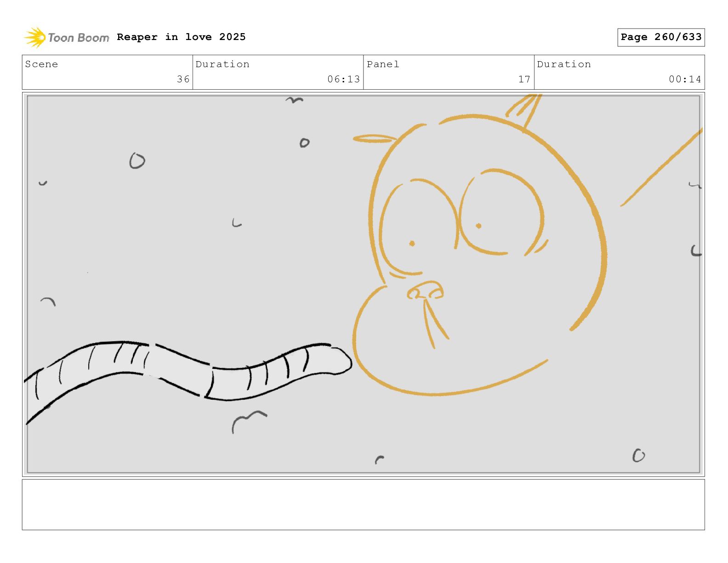The width and height of the screenshot is (728, 563).
Task: Click the empty notes box below the panel
Action: tap(363, 505)
